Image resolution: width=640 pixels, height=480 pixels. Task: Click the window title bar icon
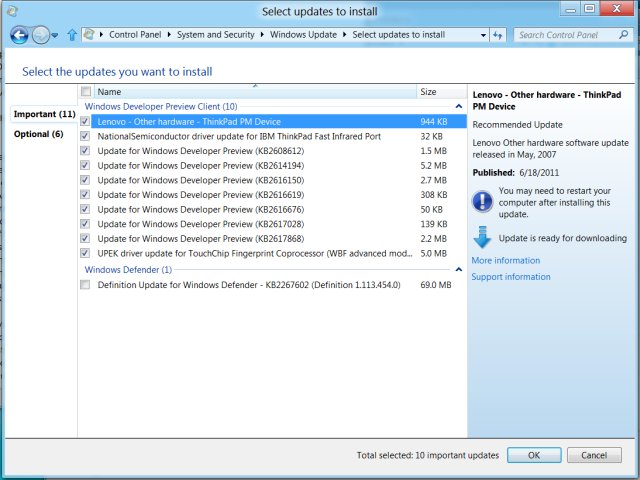(12, 11)
